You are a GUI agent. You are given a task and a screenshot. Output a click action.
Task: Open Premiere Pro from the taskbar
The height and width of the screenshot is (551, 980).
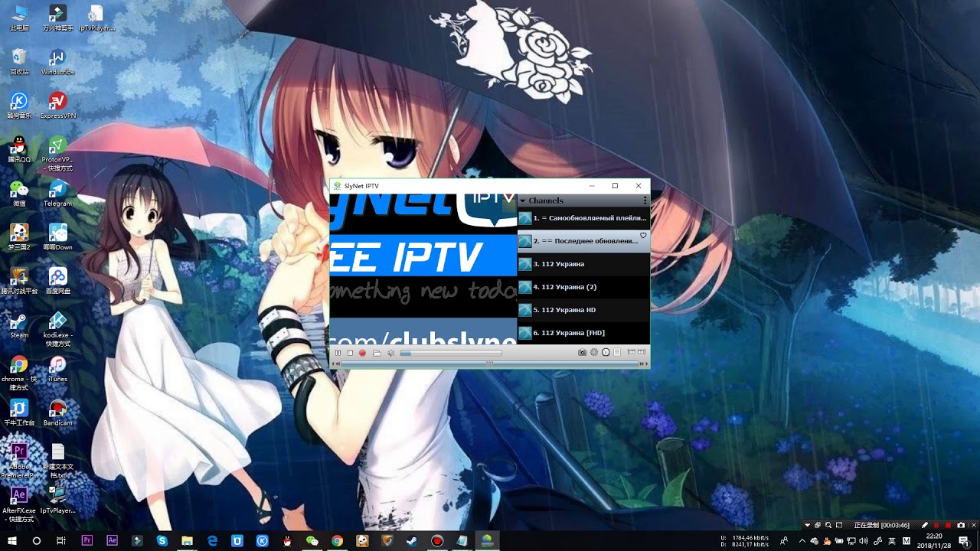87,540
